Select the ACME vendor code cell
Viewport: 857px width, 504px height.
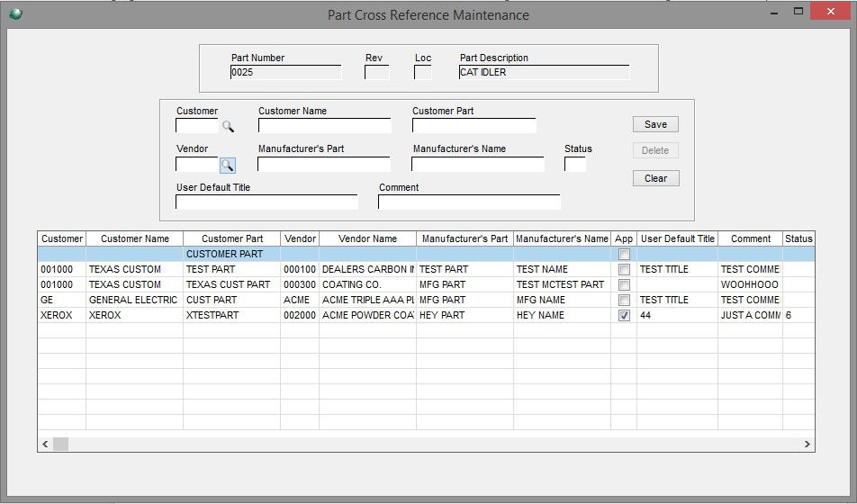click(300, 300)
